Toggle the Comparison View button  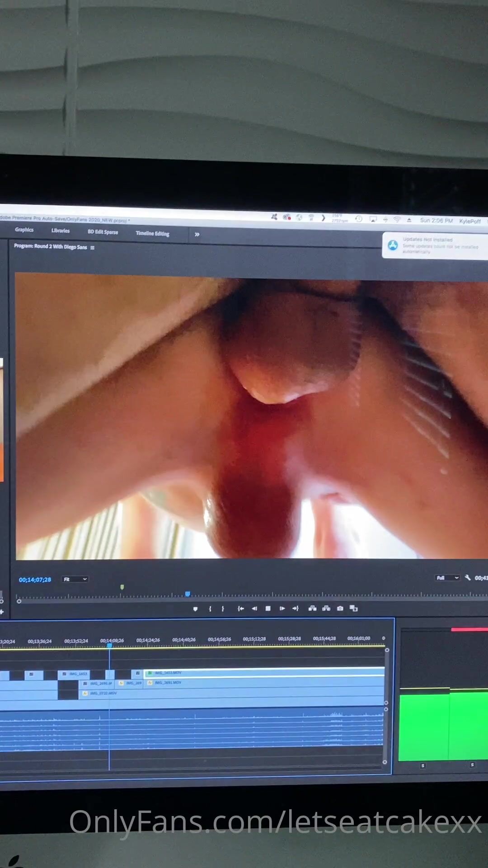pos(354,609)
